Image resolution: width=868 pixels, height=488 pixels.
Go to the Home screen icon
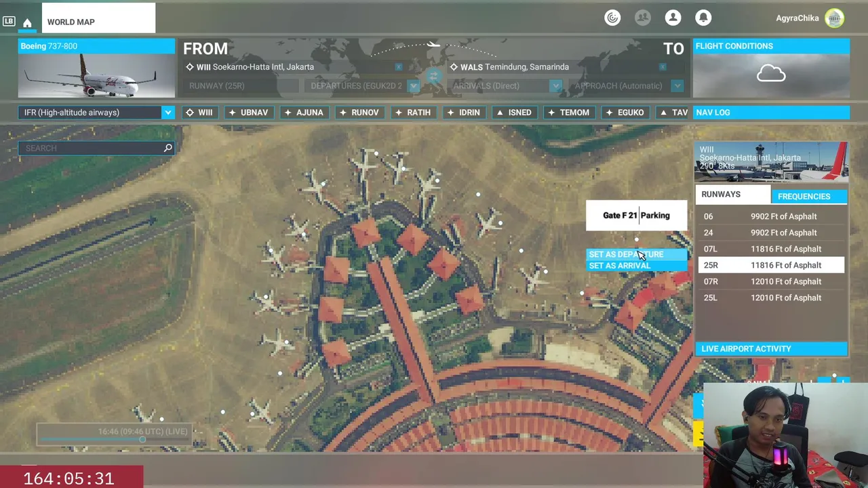pos(27,22)
